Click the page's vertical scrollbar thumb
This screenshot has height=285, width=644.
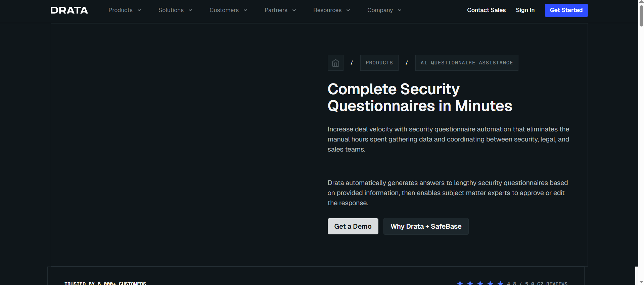point(641,16)
